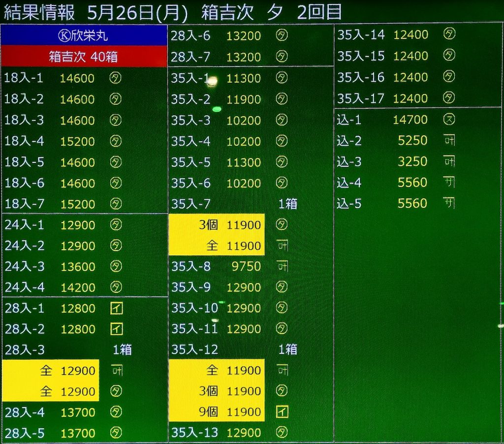Click the circled K icon before 欣栄丸
Screen dimensions: 504x444
pos(64,36)
